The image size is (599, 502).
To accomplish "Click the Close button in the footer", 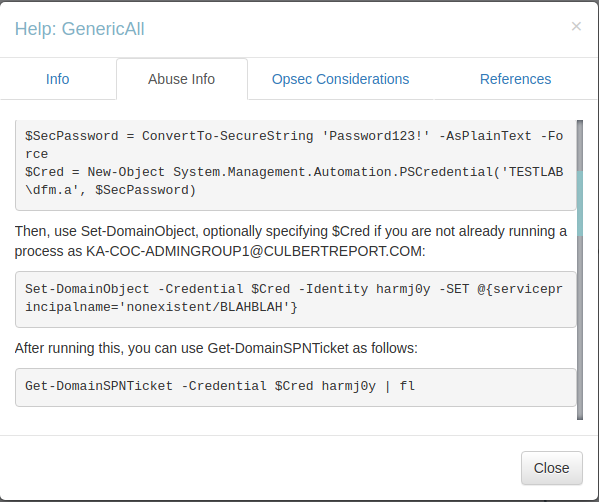I will pyautogui.click(x=552, y=468).
